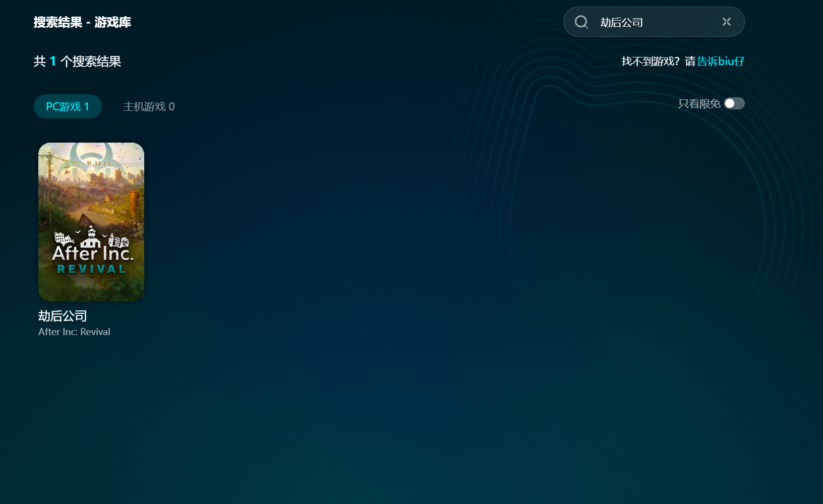Select the PC游戏 1 tab
The width and height of the screenshot is (823, 504).
click(68, 106)
